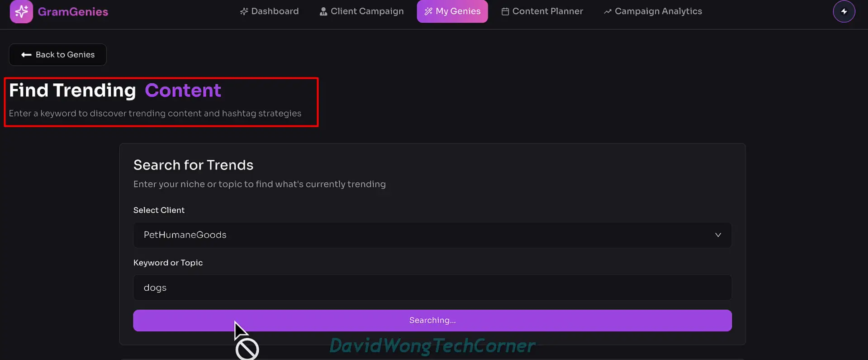This screenshot has height=360, width=868.
Task: Expand the PetHumaneGoods dropdown chevron
Action: pyautogui.click(x=718, y=235)
